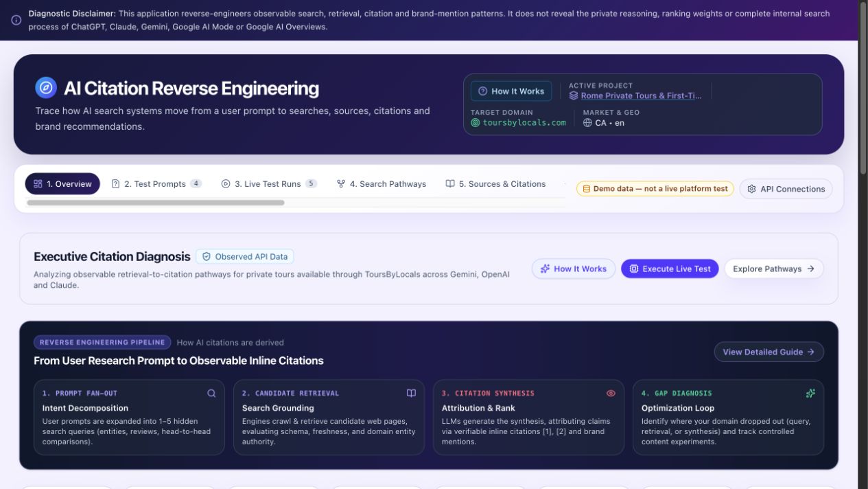Click the eye icon in the Citation Synthesis card
Image resolution: width=868 pixels, height=489 pixels.
tap(611, 394)
